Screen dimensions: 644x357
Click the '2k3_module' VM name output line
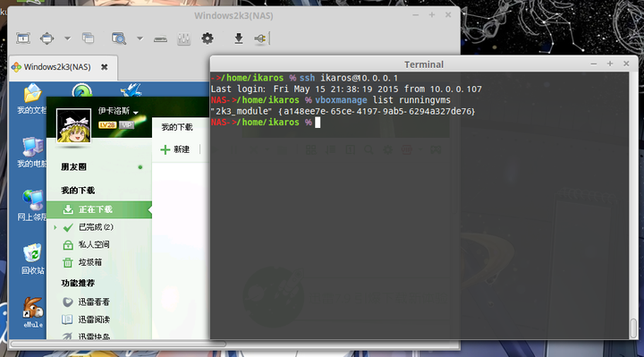click(343, 111)
